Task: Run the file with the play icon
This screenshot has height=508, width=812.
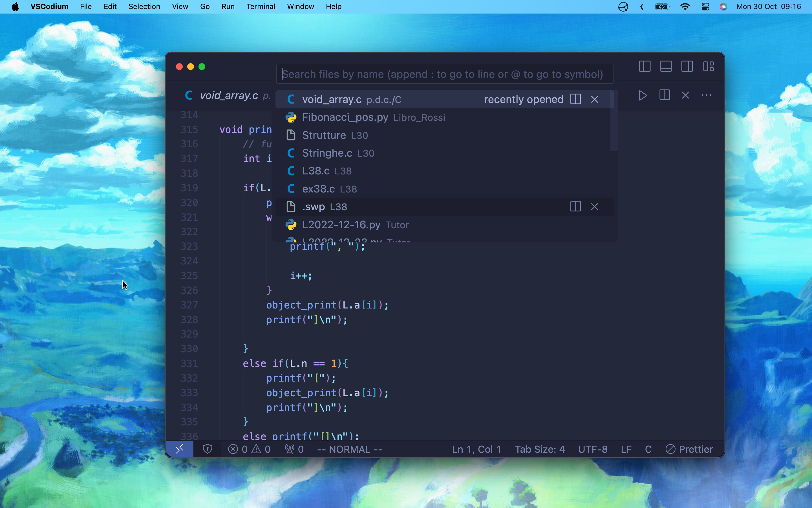Action: pyautogui.click(x=643, y=95)
